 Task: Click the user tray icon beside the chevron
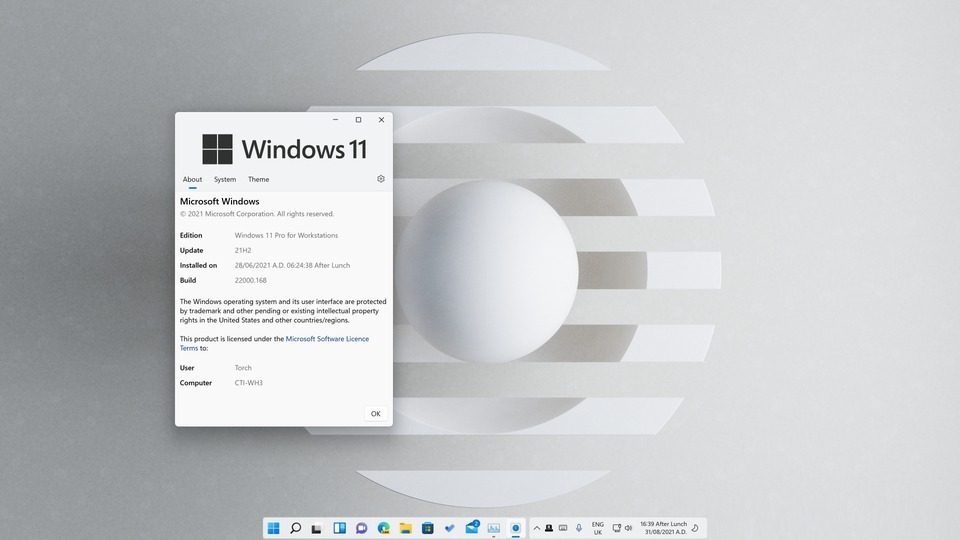pos(549,528)
